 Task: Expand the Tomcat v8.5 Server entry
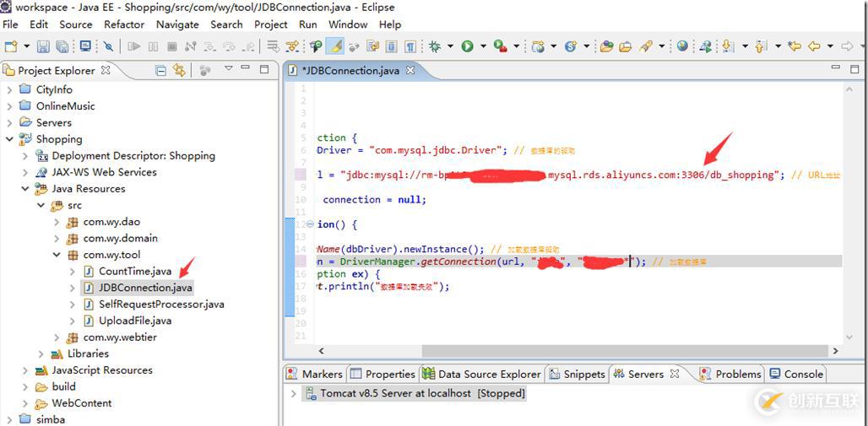(294, 394)
